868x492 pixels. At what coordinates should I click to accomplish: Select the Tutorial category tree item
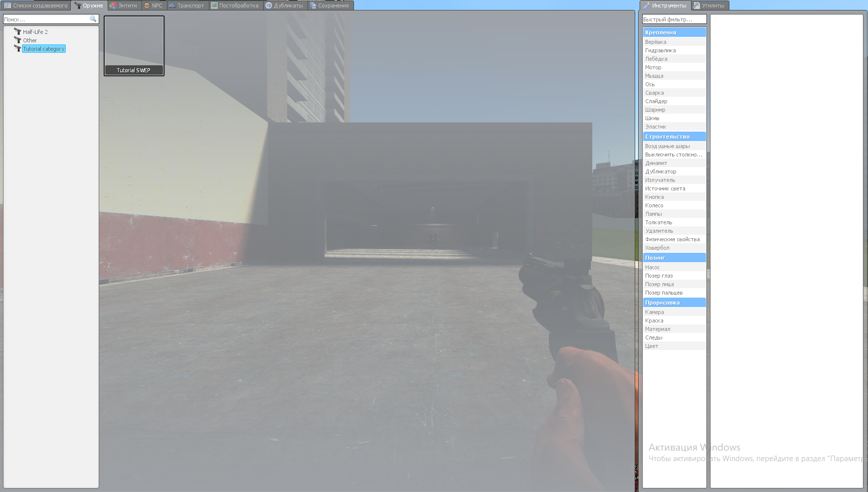click(44, 49)
